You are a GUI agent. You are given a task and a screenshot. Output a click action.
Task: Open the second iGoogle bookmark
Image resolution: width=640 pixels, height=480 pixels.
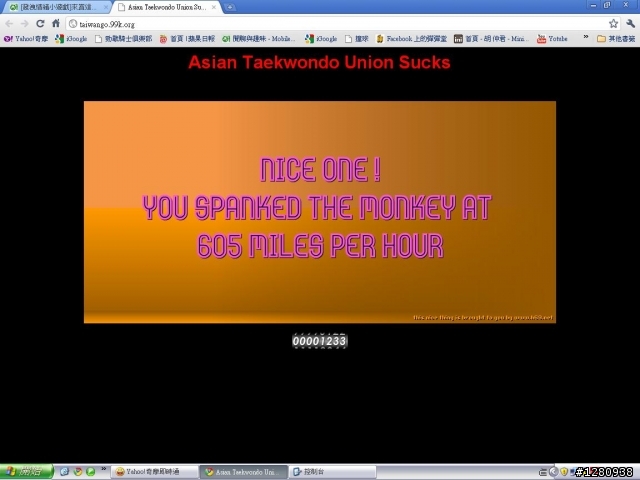tap(321, 39)
